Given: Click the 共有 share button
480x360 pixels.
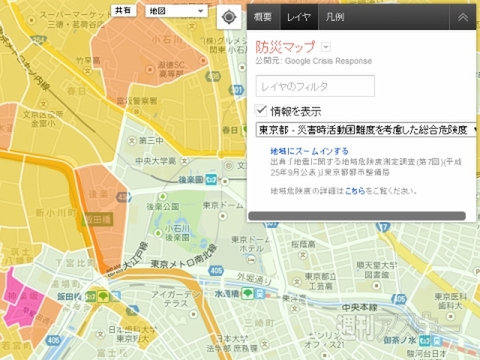Looking at the screenshot, I should tap(123, 11).
